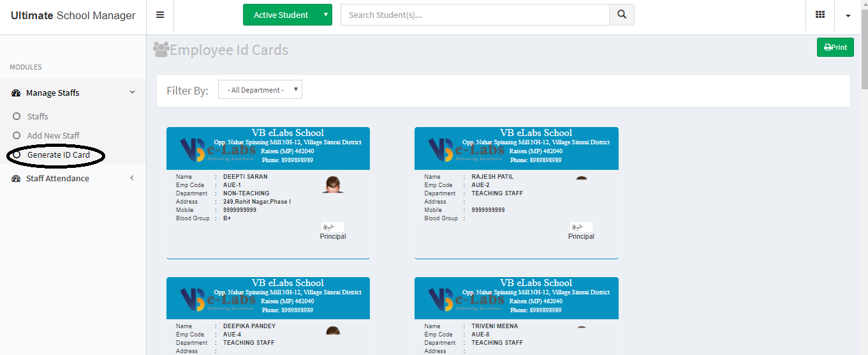Open the Active Student dropdown

pyautogui.click(x=287, y=15)
